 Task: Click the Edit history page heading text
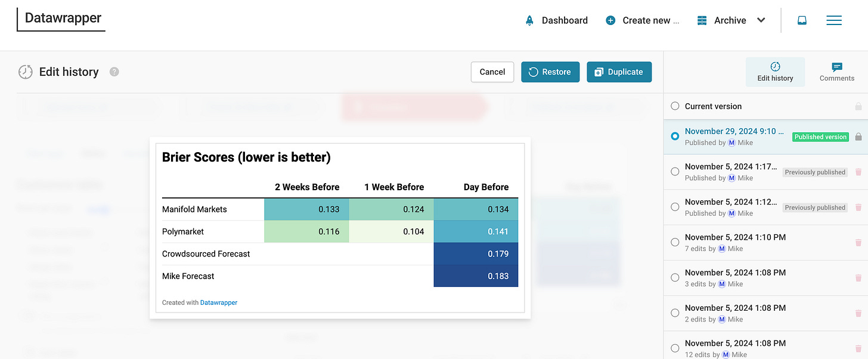point(69,72)
